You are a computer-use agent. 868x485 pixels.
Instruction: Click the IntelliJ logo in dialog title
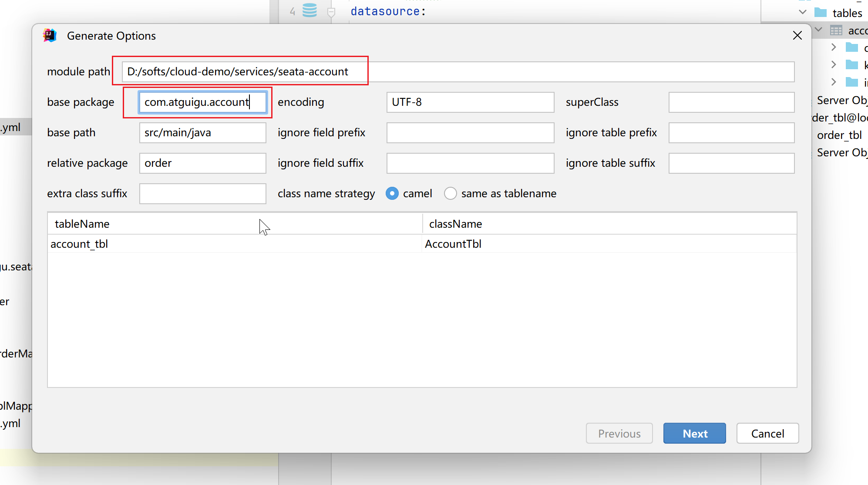coord(50,36)
